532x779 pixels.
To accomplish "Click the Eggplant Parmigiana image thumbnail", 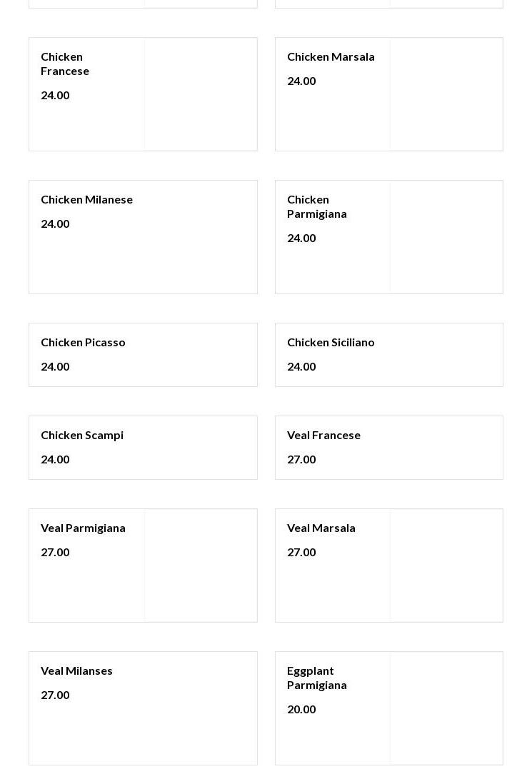I will (446, 708).
